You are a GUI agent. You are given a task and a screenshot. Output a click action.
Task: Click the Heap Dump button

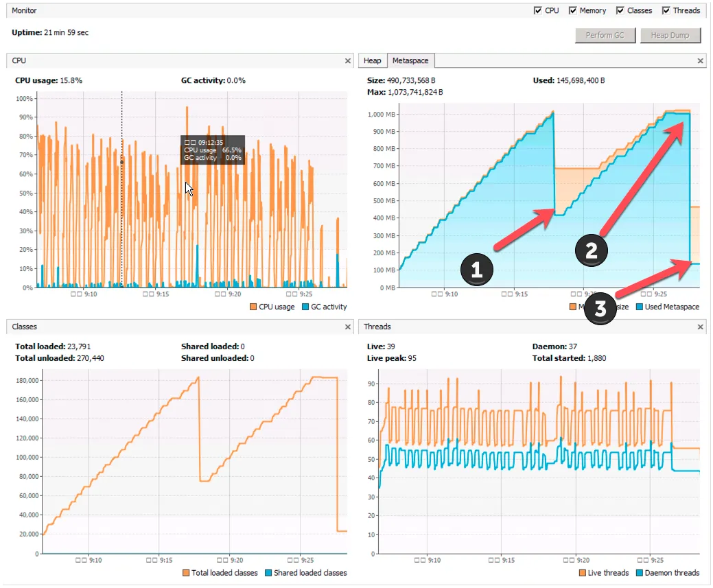pyautogui.click(x=670, y=36)
